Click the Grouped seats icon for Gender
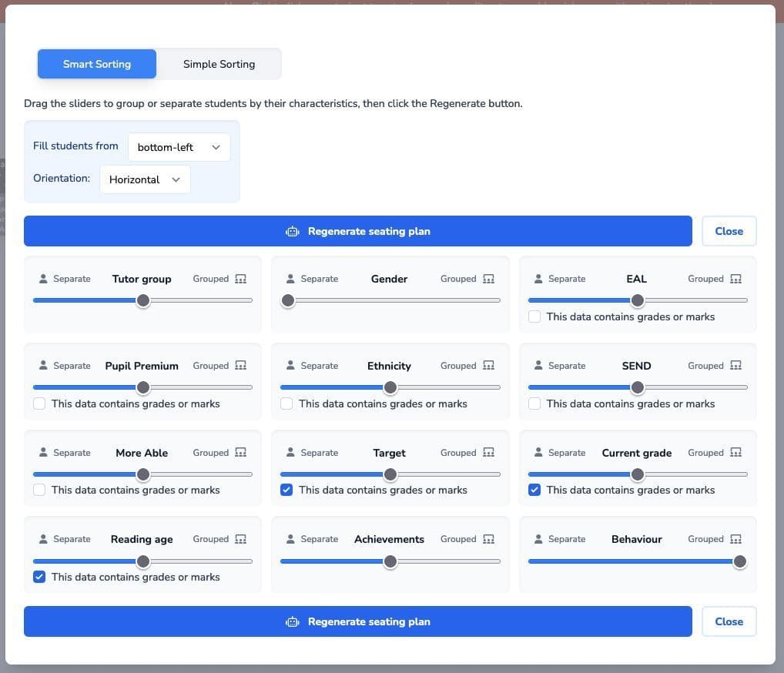 pyautogui.click(x=488, y=279)
